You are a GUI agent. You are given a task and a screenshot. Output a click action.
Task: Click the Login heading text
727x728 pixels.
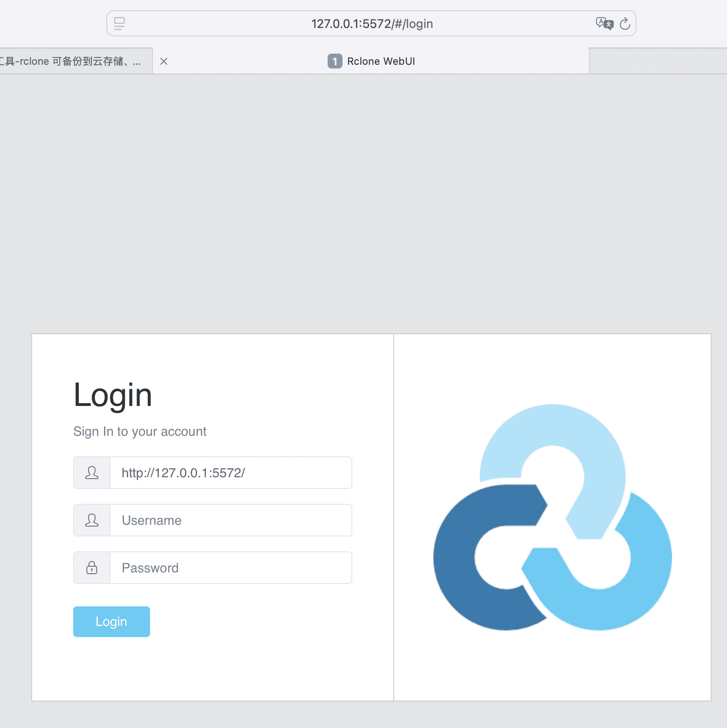[x=113, y=395]
